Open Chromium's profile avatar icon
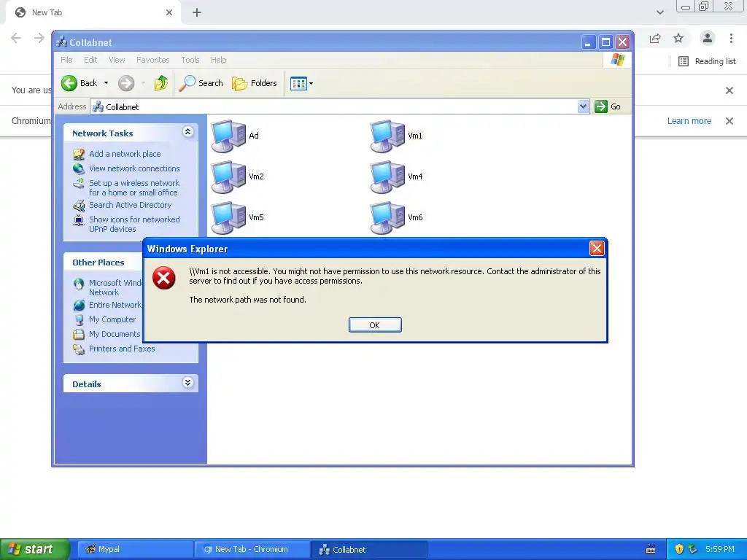 [x=708, y=38]
